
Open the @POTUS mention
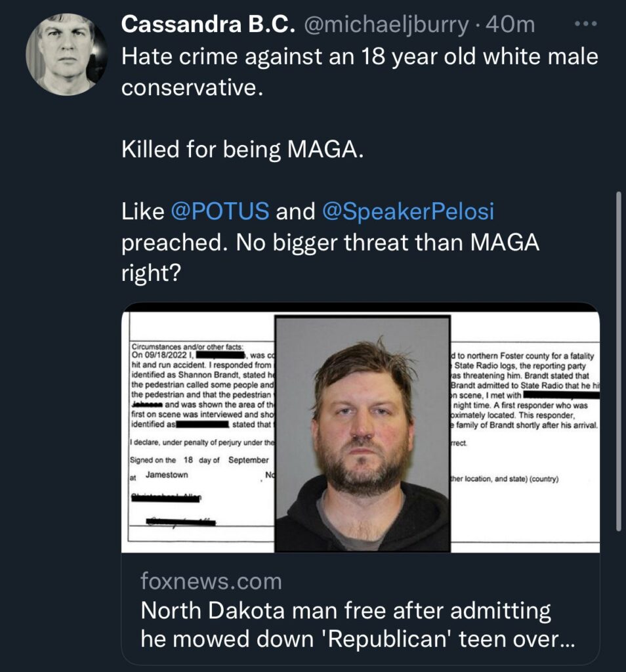220,211
